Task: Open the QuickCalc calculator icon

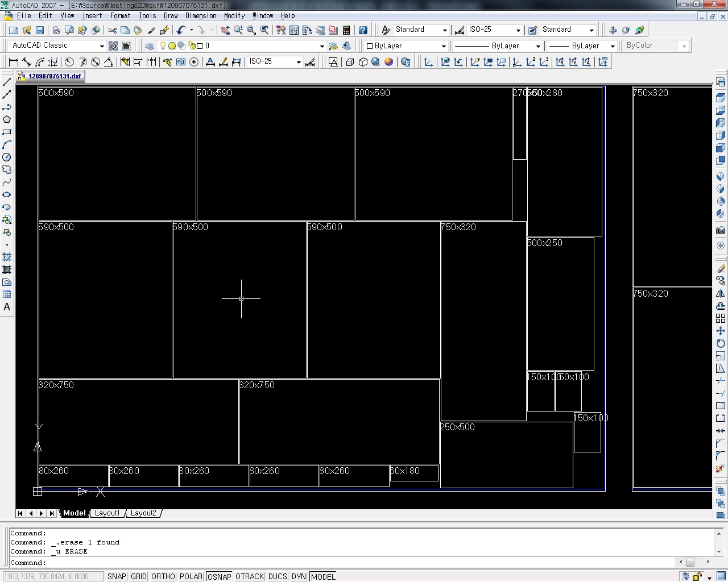Action: point(346,30)
